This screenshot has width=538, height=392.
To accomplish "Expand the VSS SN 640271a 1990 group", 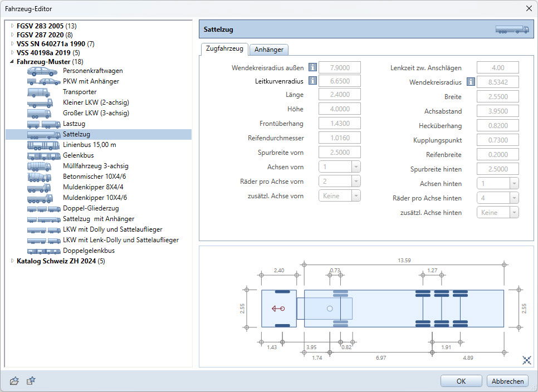I will (x=12, y=43).
